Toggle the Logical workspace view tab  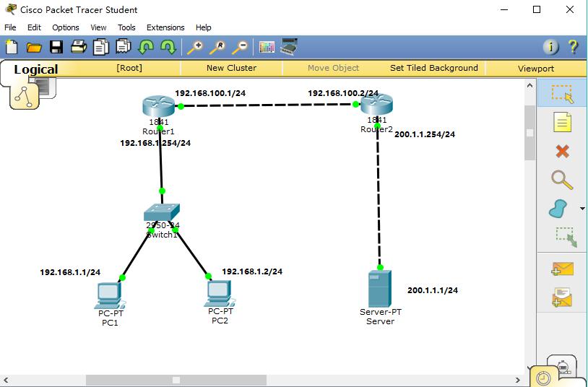click(x=36, y=69)
